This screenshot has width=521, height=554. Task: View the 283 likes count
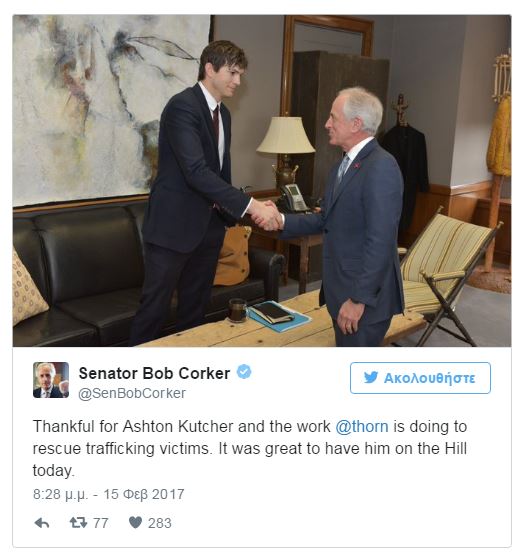click(x=160, y=523)
